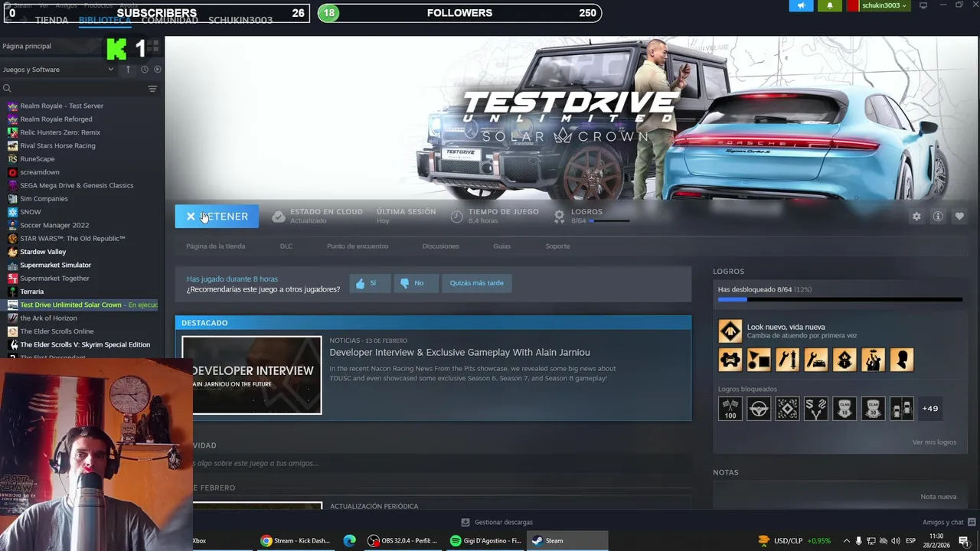Open the DLC tab
This screenshot has width=980, height=551.
[x=286, y=246]
